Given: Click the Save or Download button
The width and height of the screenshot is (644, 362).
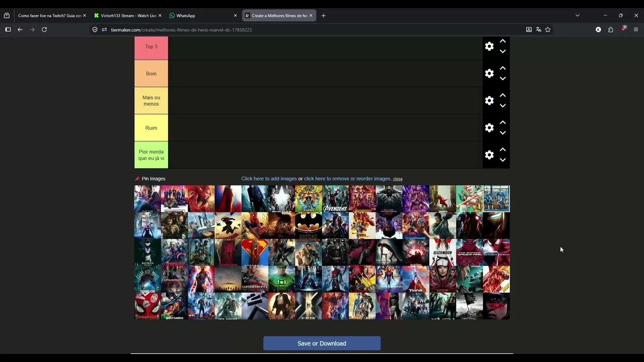Looking at the screenshot, I should tap(322, 343).
